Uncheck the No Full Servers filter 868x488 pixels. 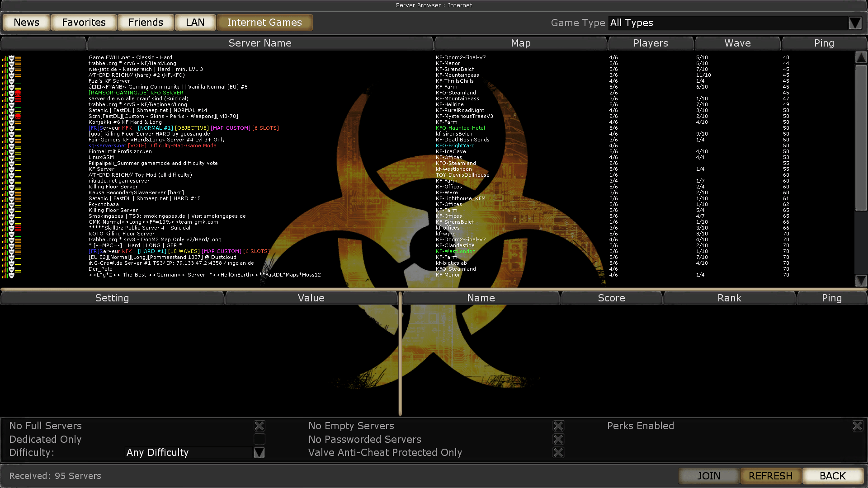tap(259, 426)
